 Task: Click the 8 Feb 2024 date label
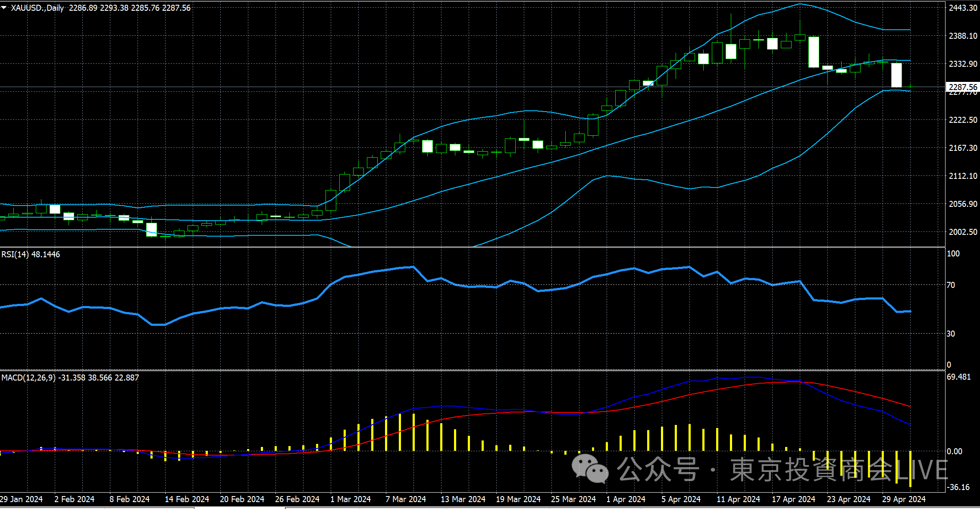[x=129, y=499]
